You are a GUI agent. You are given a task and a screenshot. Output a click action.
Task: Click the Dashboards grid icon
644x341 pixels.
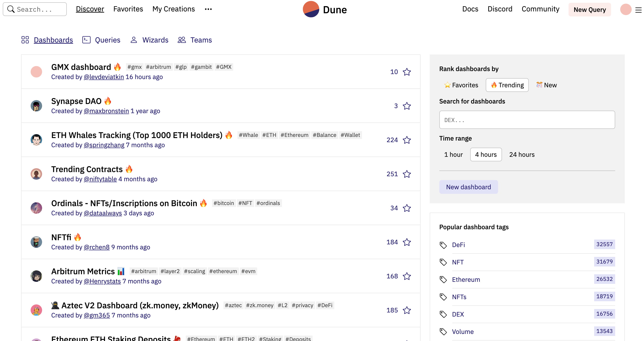25,40
